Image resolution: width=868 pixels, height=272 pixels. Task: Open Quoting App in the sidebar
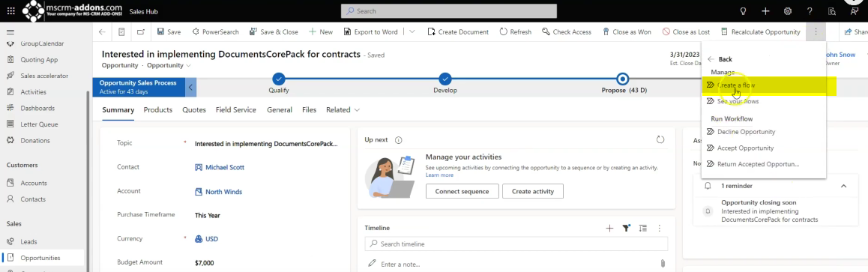[39, 60]
